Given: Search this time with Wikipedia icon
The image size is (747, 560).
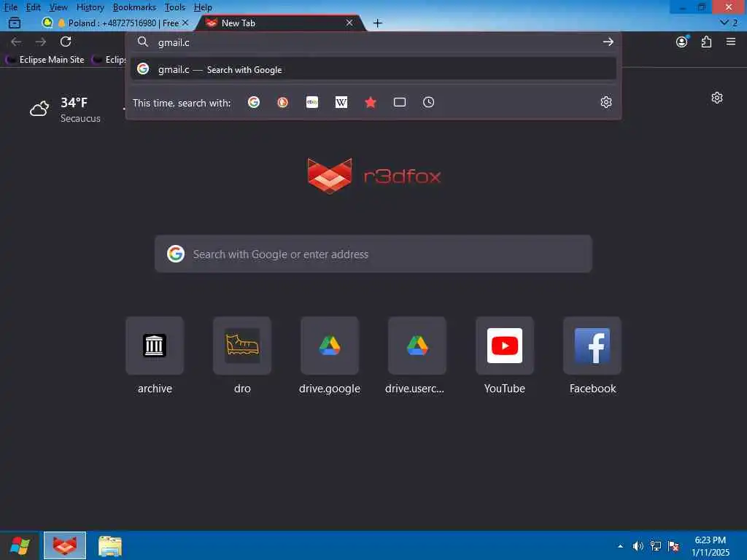Looking at the screenshot, I should [341, 102].
